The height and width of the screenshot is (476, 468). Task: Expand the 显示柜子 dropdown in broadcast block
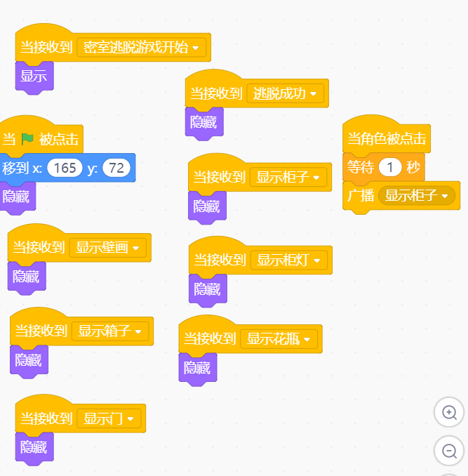(x=417, y=195)
